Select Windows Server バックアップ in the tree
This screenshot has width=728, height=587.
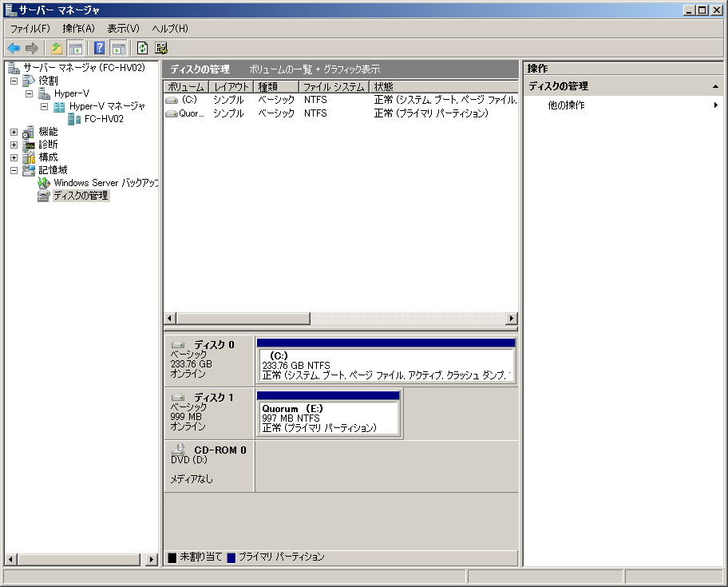point(105,183)
